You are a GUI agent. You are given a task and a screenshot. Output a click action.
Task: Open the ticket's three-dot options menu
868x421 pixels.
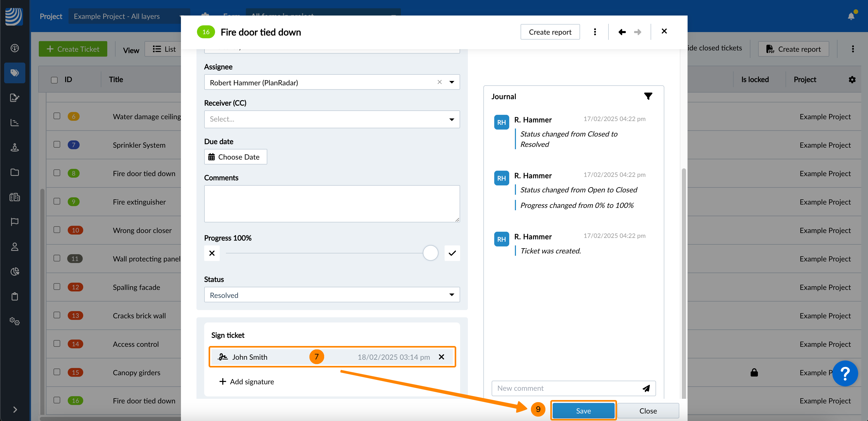pos(595,32)
